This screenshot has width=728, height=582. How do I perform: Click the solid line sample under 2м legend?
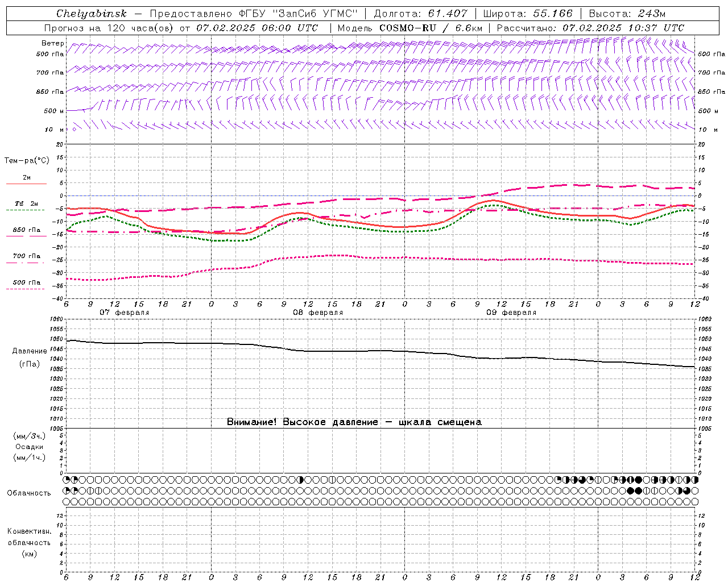point(27,184)
